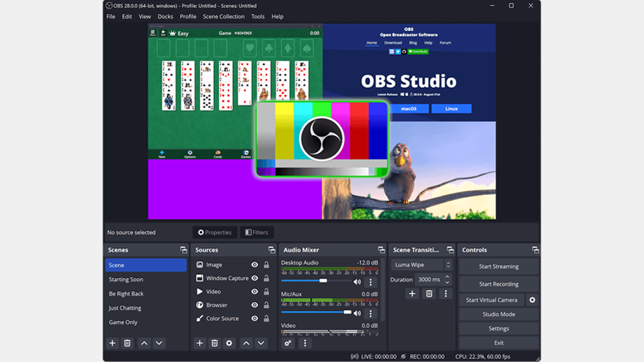The image size is (644, 362).
Task: Move source down in Sources list
Action: point(261,343)
